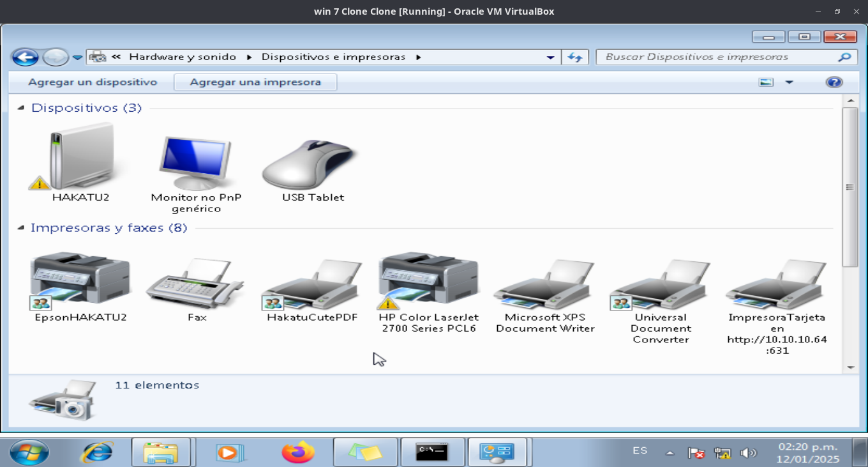Click Agregar una impresora
The width and height of the screenshot is (868, 467).
pyautogui.click(x=255, y=82)
